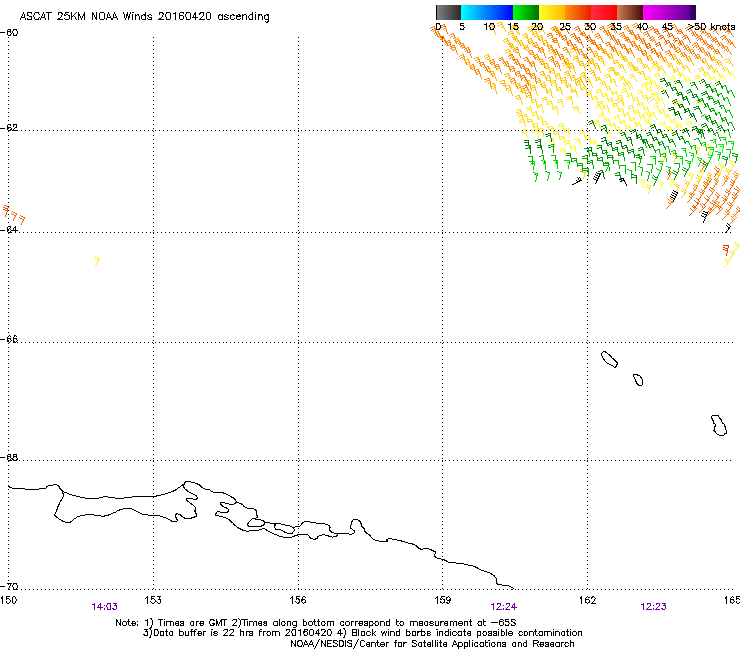Click the cyan-blue 5–15 knots color bar segment
740x650 pixels.
coord(487,12)
